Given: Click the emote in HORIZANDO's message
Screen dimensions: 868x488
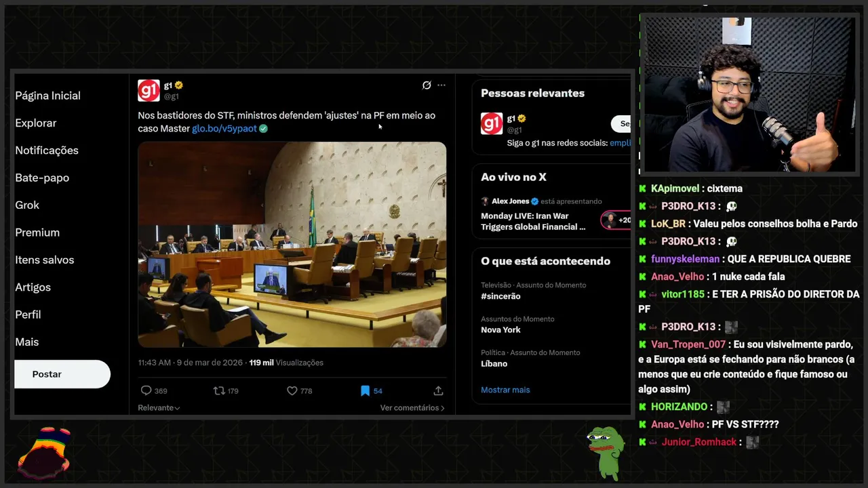Looking at the screenshot, I should pos(723,407).
